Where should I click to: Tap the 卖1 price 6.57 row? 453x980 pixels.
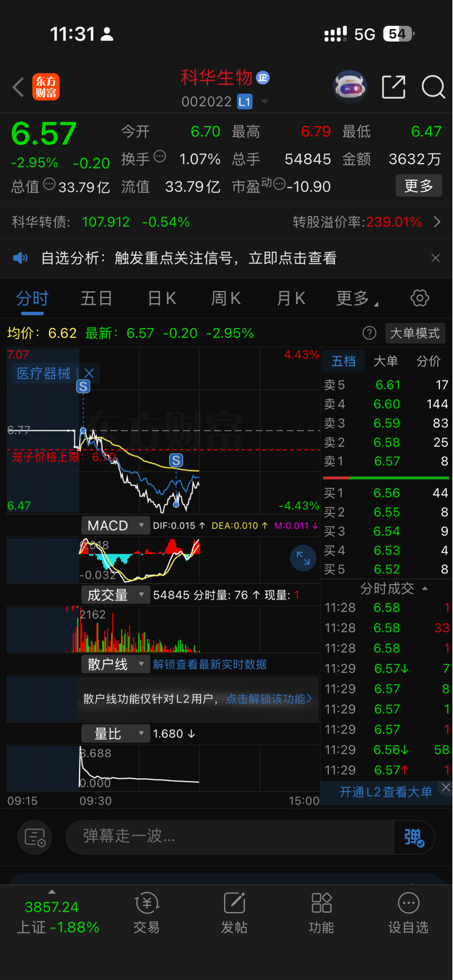386,461
